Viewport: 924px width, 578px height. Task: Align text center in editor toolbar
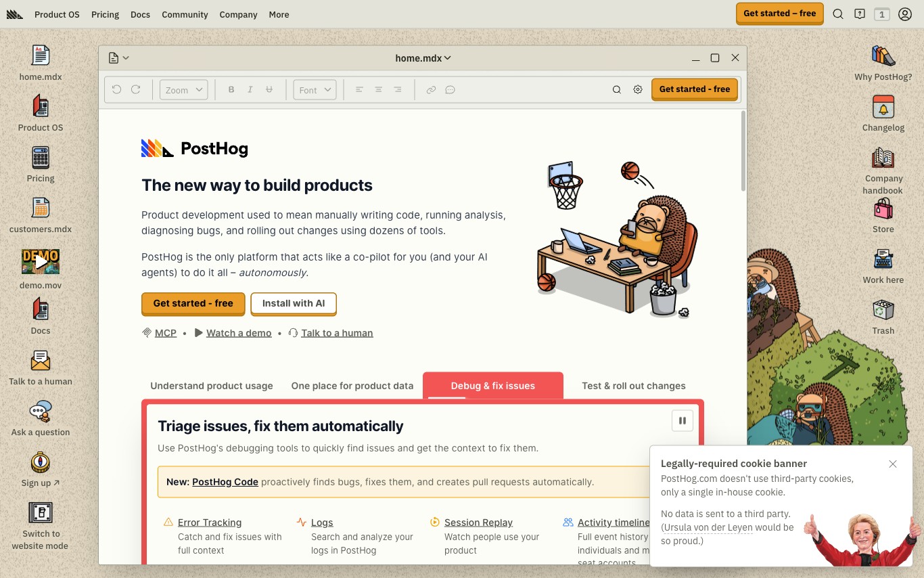pyautogui.click(x=379, y=89)
